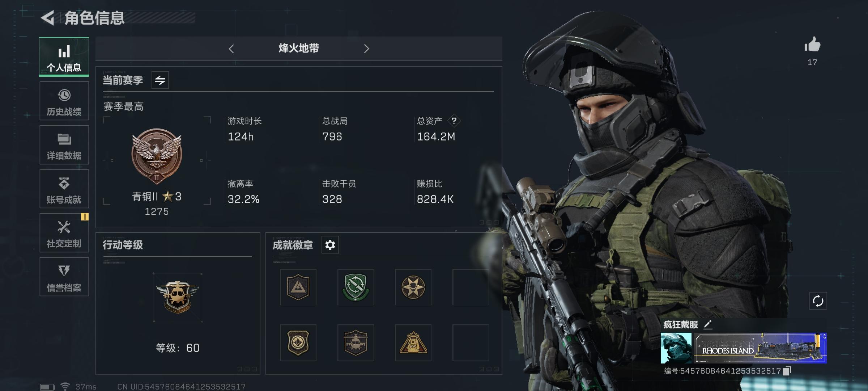Screen dimensions: 868x391
Task: Click the question mark beside 总资产
Action: coord(454,121)
